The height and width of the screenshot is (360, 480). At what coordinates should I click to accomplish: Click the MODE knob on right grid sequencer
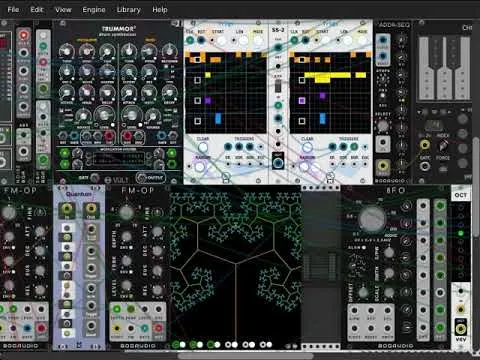(362, 40)
